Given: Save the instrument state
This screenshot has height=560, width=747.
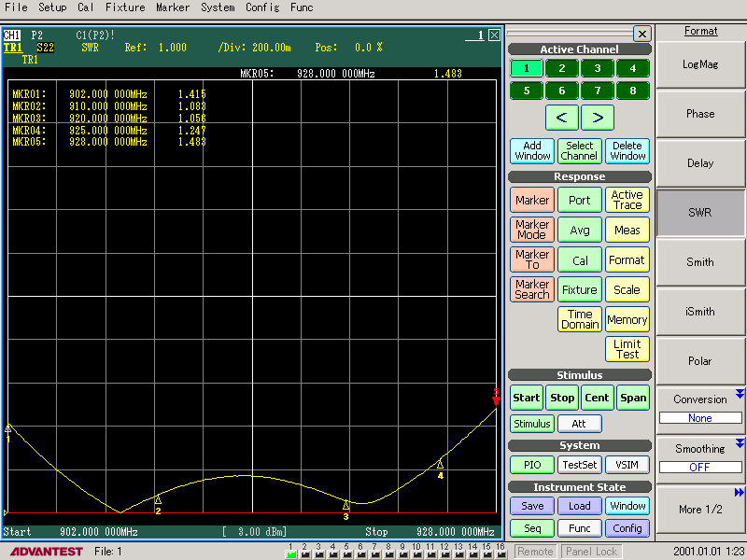Looking at the screenshot, I should (x=532, y=506).
